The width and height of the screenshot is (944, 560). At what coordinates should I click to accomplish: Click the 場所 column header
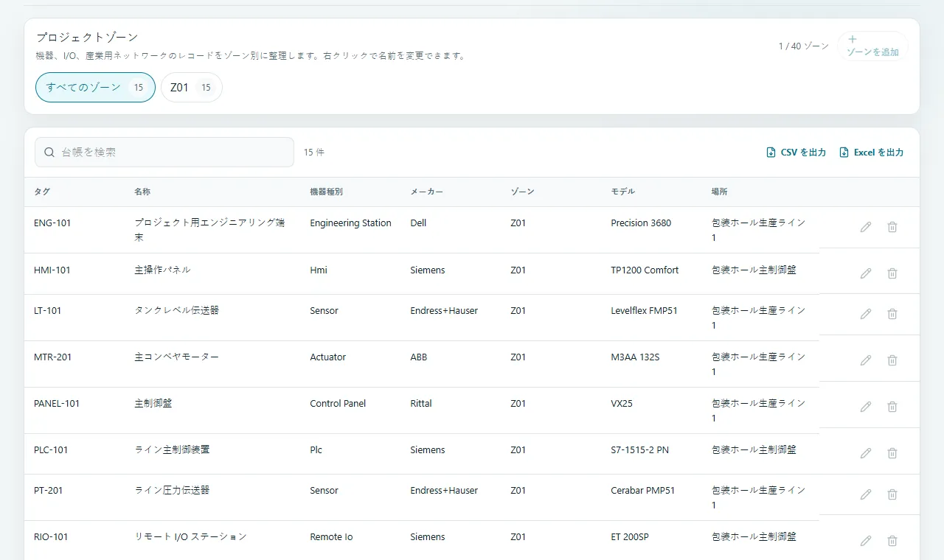pos(719,192)
